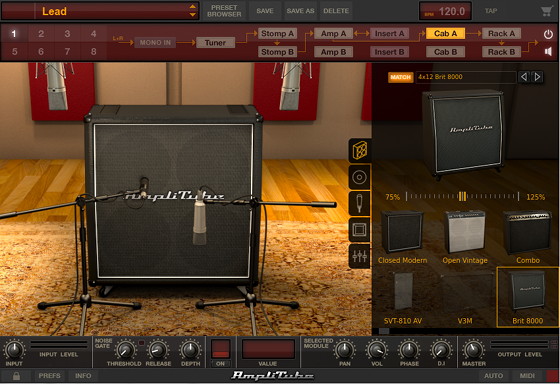Toggle the noise gate ON switch
Image resolution: width=560 pixels, height=384 pixels.
tap(220, 349)
